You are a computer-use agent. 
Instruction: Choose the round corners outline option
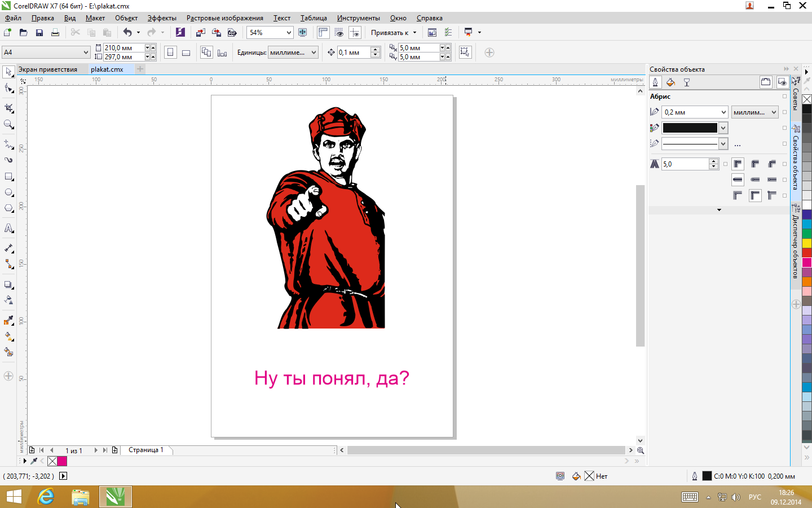(x=755, y=164)
